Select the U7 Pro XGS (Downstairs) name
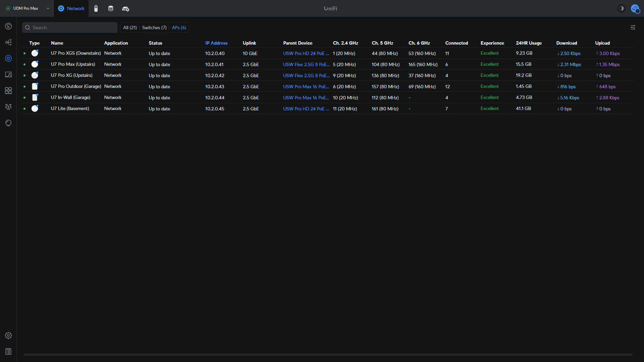The width and height of the screenshot is (644, 362). pyautogui.click(x=76, y=53)
